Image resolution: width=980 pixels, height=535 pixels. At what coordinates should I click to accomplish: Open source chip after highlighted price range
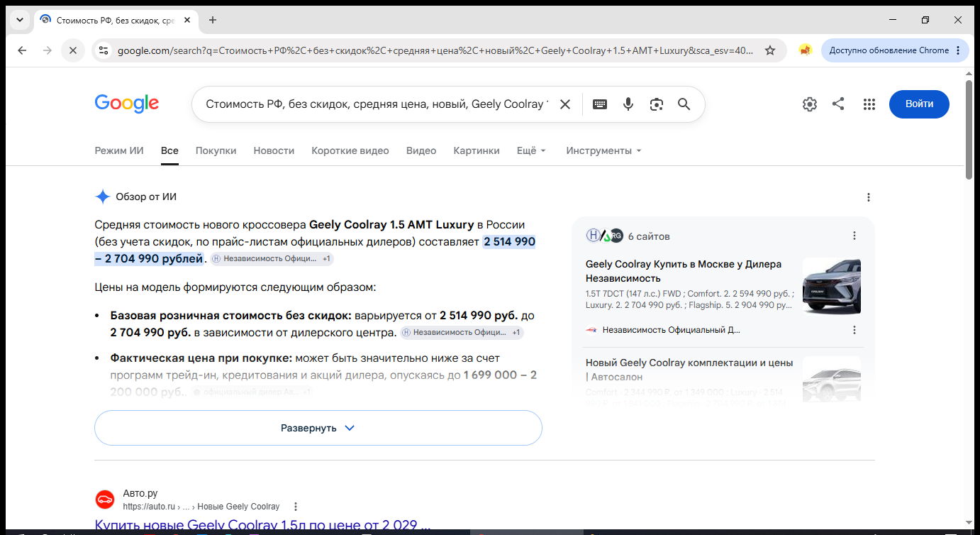pyautogui.click(x=272, y=259)
